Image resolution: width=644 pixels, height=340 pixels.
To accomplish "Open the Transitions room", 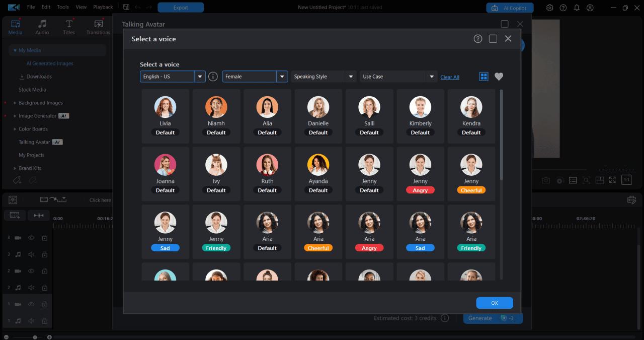I will pyautogui.click(x=98, y=27).
